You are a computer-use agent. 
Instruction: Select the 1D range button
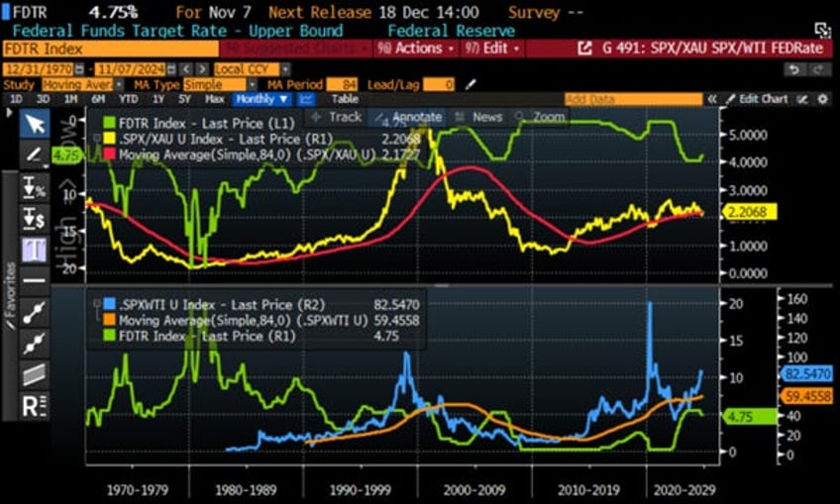(16, 99)
